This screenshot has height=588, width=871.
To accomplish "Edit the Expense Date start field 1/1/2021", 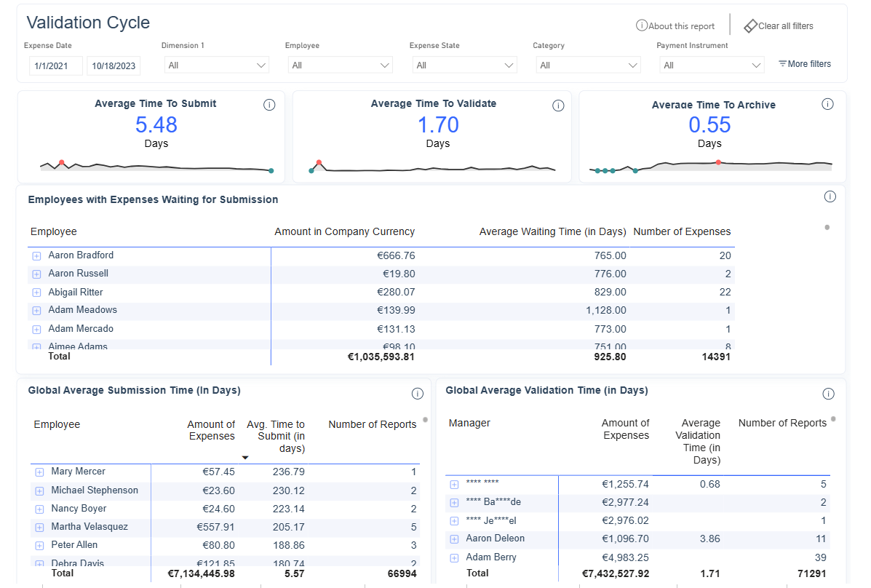I will [55, 65].
